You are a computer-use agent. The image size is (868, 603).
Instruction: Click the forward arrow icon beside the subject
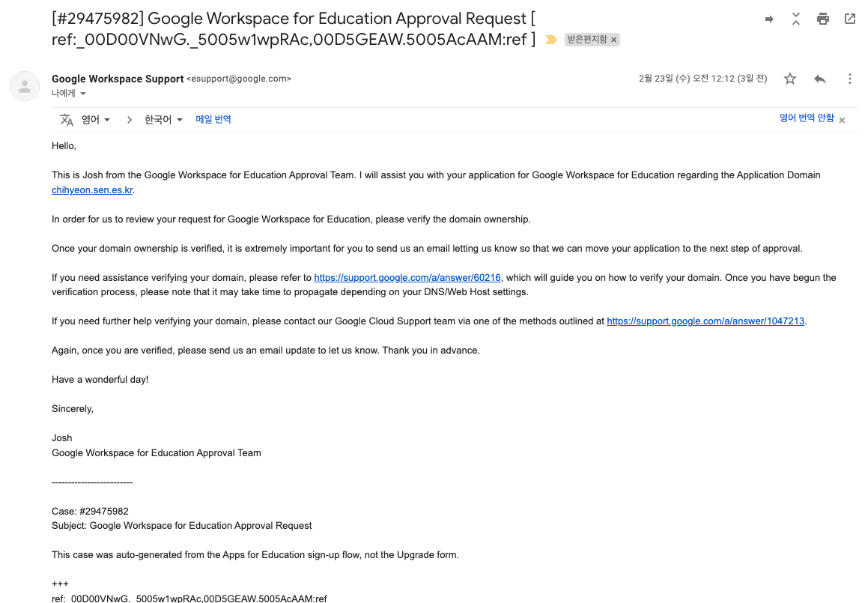tap(769, 19)
